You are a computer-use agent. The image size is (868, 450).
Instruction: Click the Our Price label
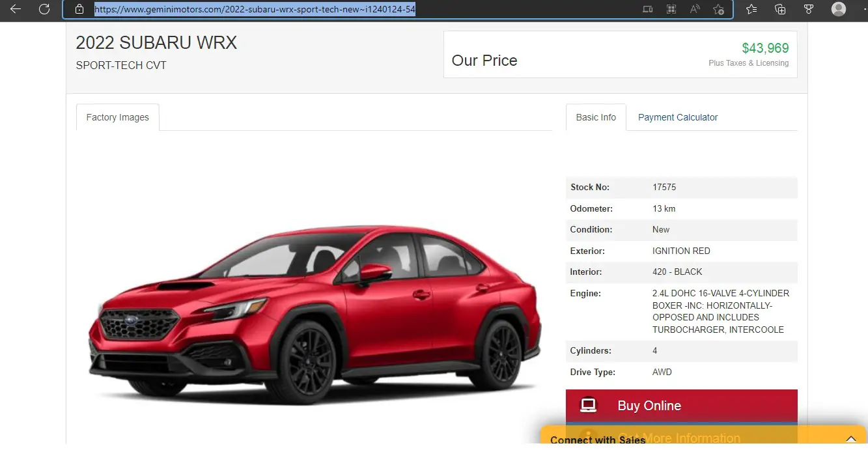click(484, 61)
